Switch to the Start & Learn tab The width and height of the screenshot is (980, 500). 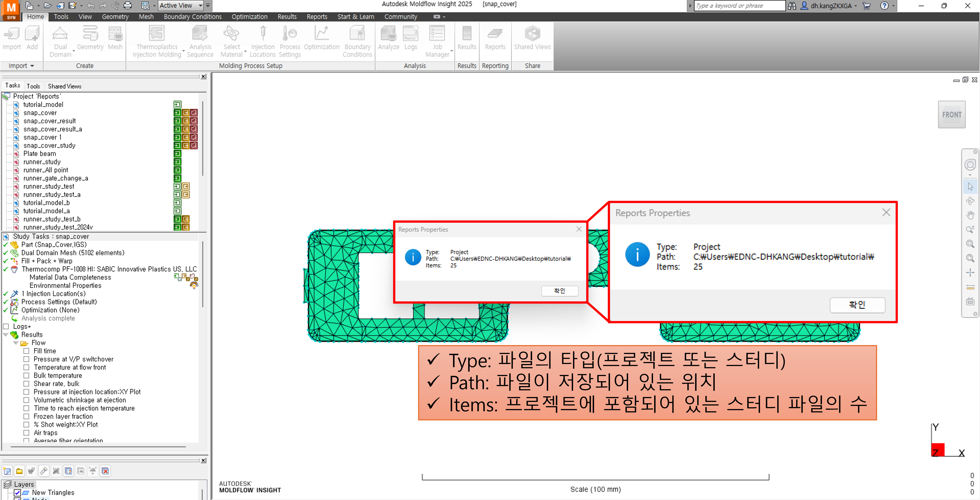click(x=356, y=17)
